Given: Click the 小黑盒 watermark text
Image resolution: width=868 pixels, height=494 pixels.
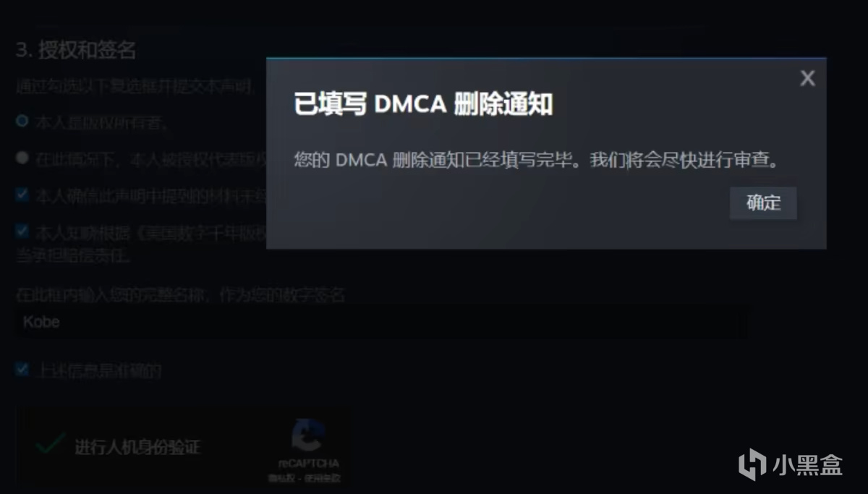Looking at the screenshot, I should 809,464.
